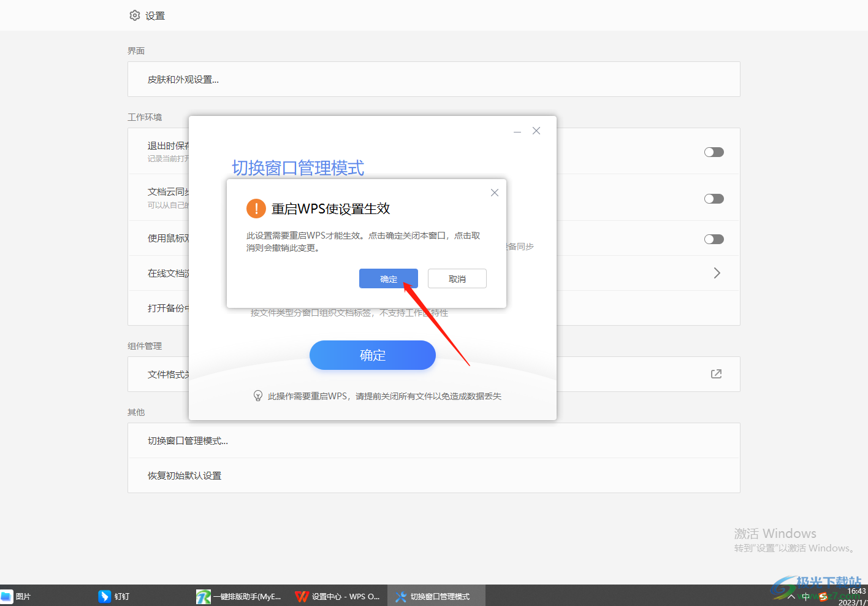Expand the 在线文档 row chevron

click(717, 273)
